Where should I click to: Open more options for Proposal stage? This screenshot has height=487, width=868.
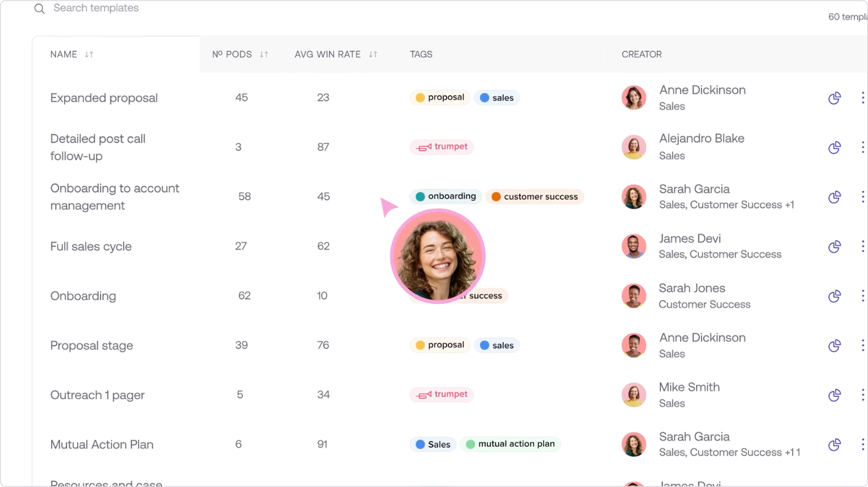point(863,345)
